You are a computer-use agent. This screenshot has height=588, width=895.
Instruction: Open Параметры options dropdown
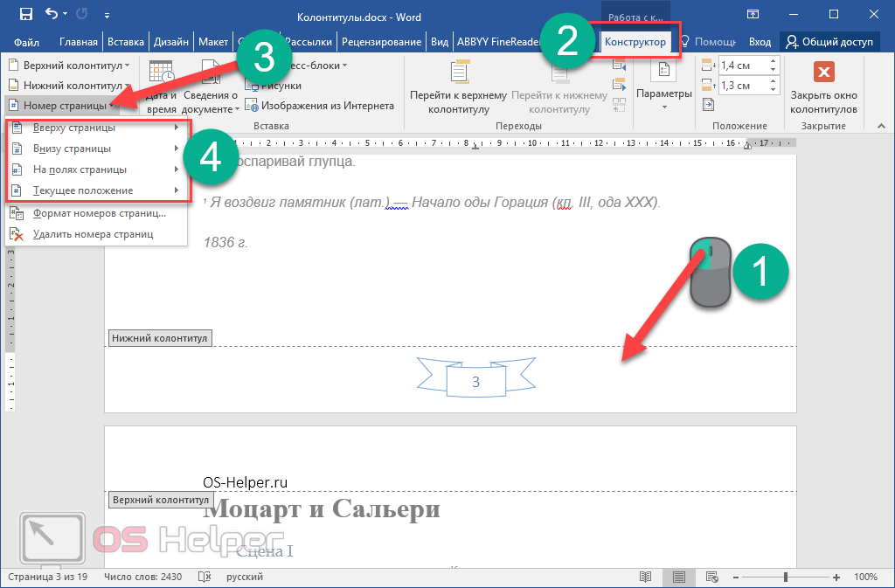(663, 94)
